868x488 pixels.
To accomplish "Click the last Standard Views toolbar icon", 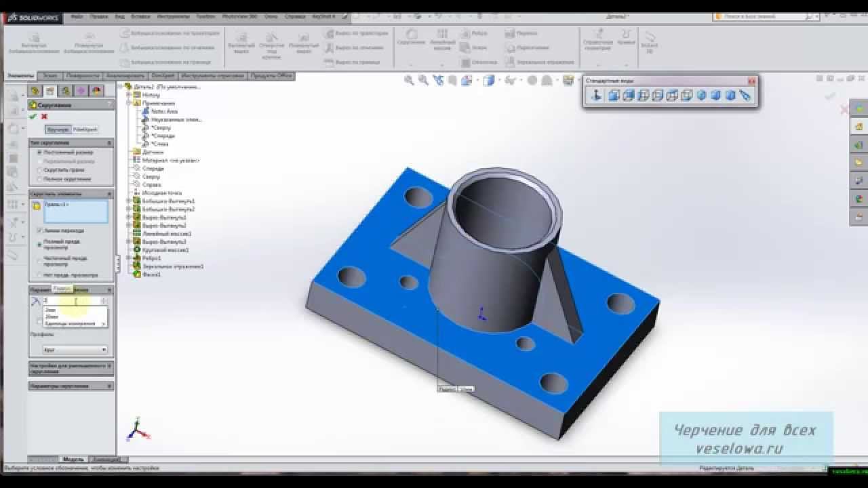I will [745, 96].
